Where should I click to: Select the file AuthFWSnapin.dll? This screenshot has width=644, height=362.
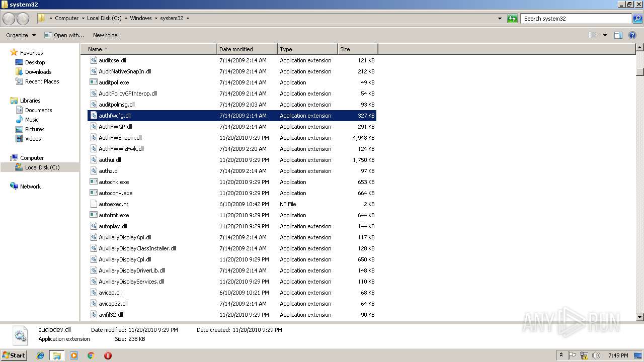pos(232,138)
